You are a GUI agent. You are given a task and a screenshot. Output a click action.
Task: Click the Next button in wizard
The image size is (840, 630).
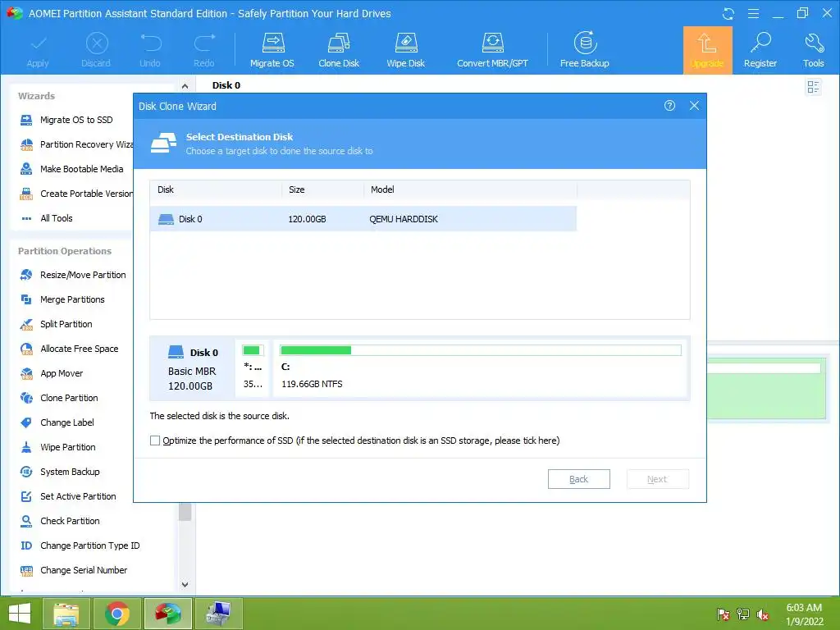[x=657, y=479]
